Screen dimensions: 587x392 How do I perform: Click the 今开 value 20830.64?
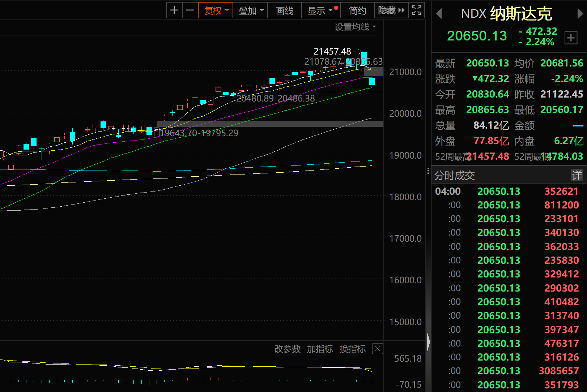pos(488,94)
